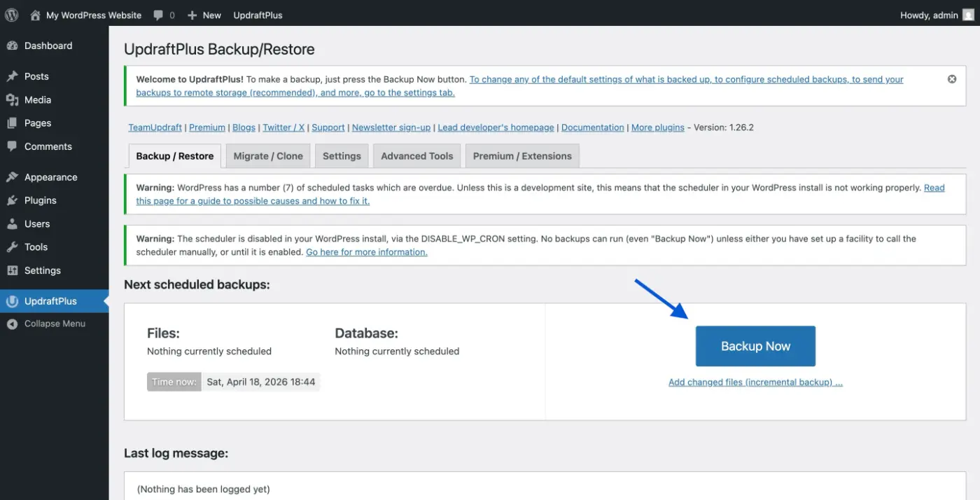This screenshot has width=980, height=500.
Task: Click the 'Last log message:' heading
Action: pyautogui.click(x=176, y=453)
